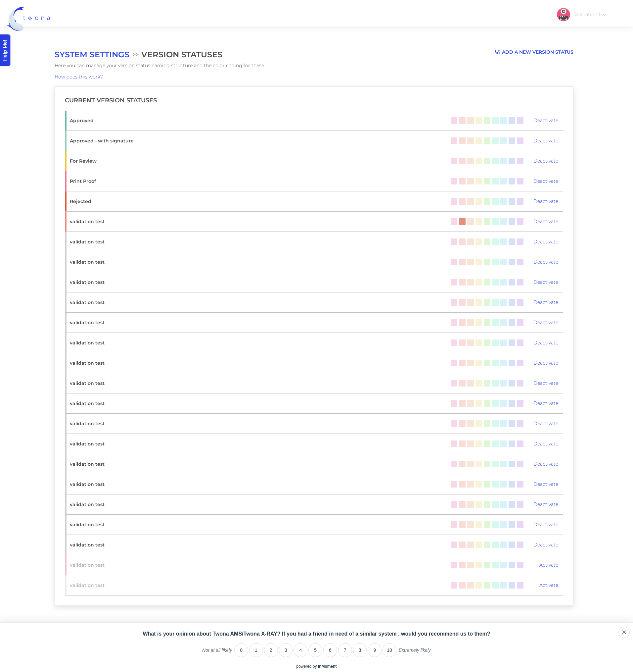
Task: Click the Twona logo
Action: pos(29,19)
